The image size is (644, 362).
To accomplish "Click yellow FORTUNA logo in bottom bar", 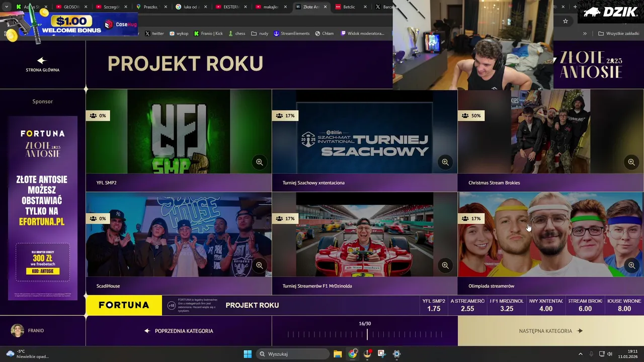I will [x=124, y=305].
